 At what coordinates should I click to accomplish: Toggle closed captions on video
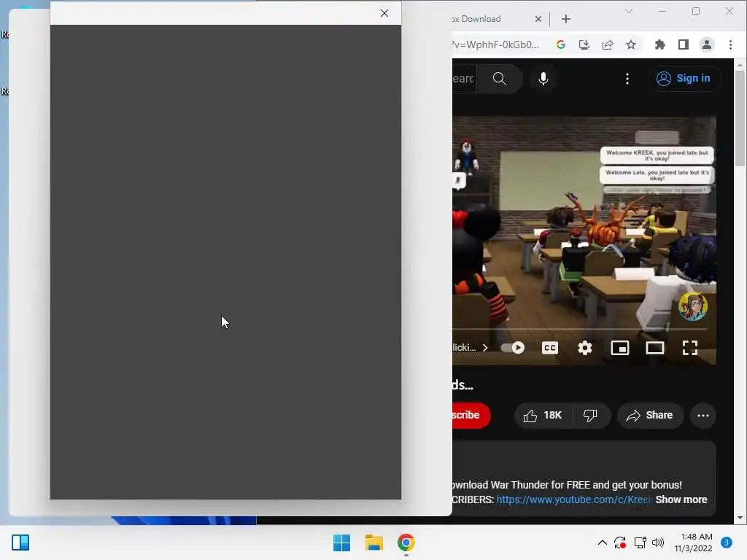pos(550,348)
